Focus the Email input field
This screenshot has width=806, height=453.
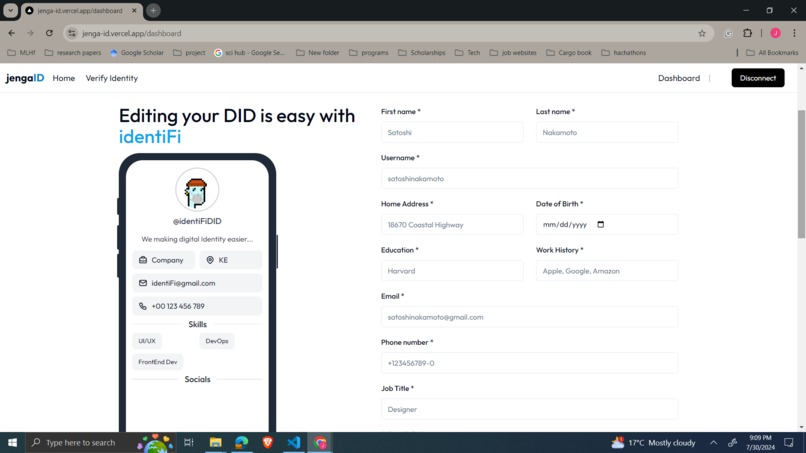pyautogui.click(x=529, y=317)
